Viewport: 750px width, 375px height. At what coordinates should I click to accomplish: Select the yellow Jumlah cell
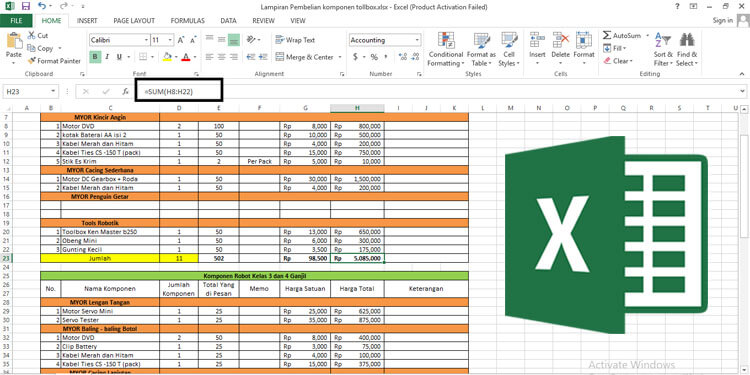(100, 258)
